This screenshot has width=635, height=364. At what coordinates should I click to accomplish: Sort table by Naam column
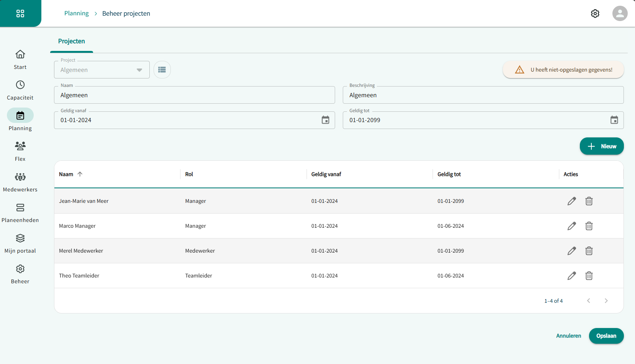[x=66, y=174]
